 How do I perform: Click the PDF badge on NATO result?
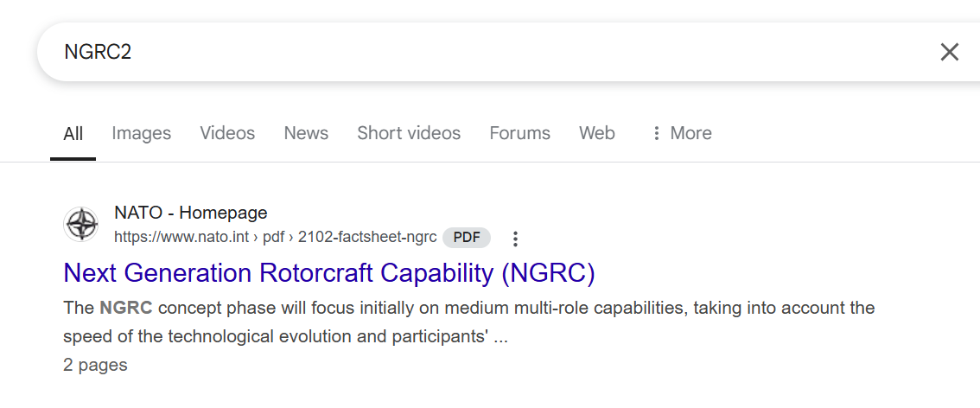[x=467, y=238]
